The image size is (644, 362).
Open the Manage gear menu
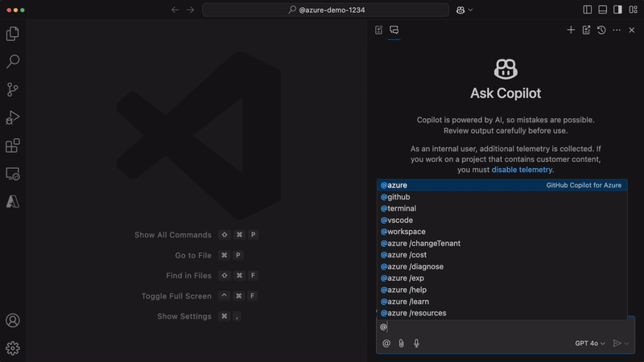point(13,348)
